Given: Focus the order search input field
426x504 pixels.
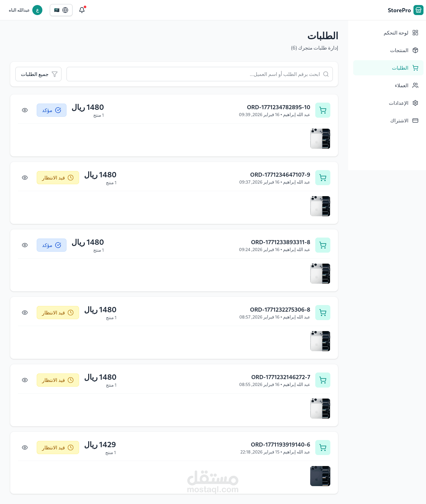Looking at the screenshot, I should (x=194, y=74).
